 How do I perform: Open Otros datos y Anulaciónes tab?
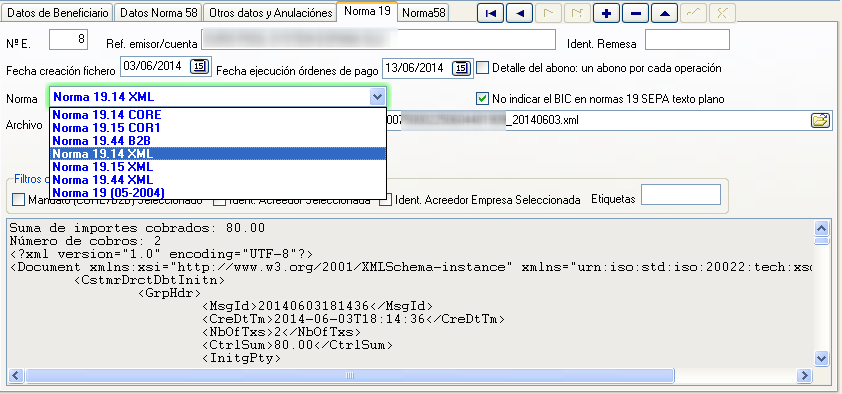coord(271,13)
